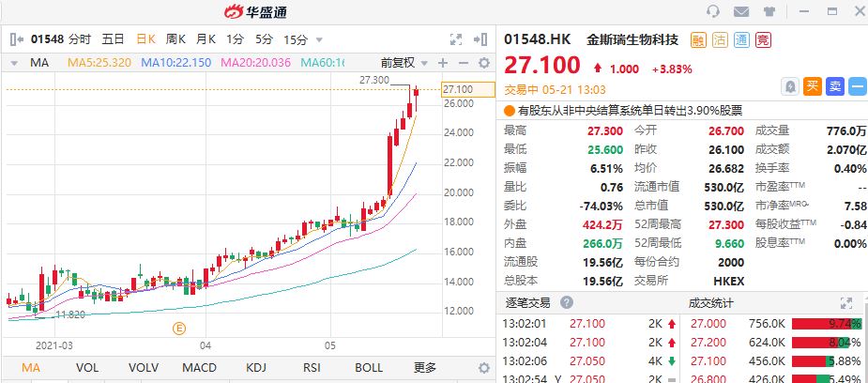Screen dimensions: 868x383
Task: Switch to 分时 intraday chart
Action: (80, 39)
